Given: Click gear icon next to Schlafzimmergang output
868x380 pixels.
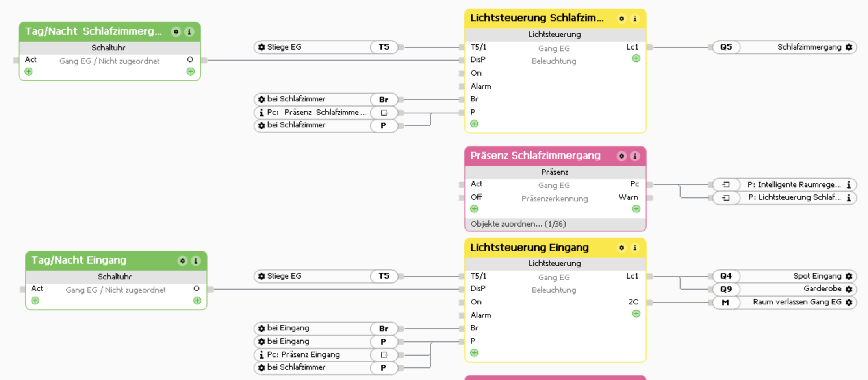Looking at the screenshot, I should [x=849, y=47].
